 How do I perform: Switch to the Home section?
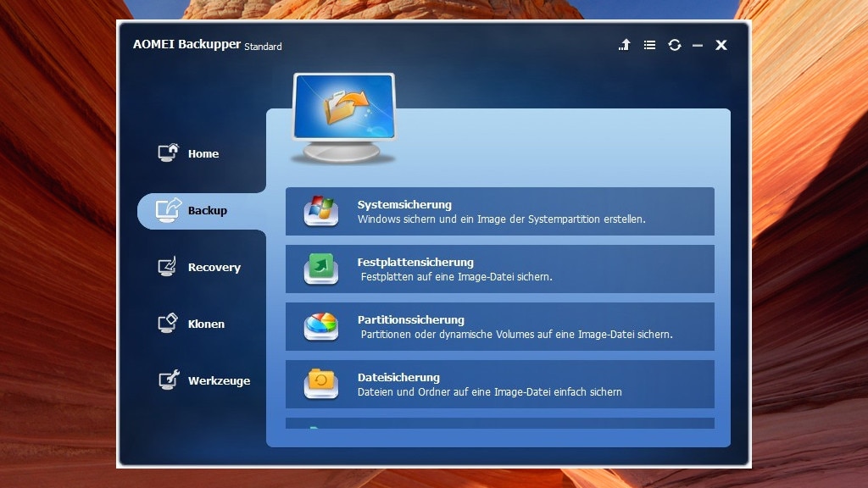tap(203, 153)
